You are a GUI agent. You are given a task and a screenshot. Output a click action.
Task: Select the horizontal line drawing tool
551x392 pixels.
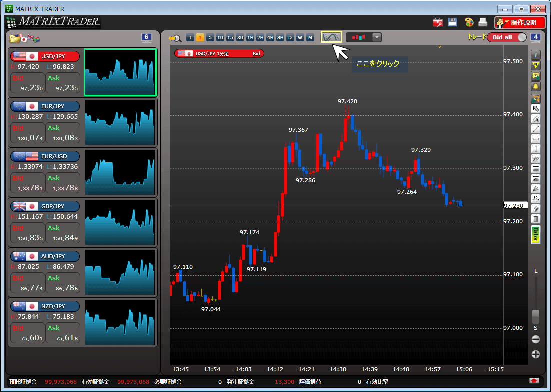pyautogui.click(x=535, y=139)
